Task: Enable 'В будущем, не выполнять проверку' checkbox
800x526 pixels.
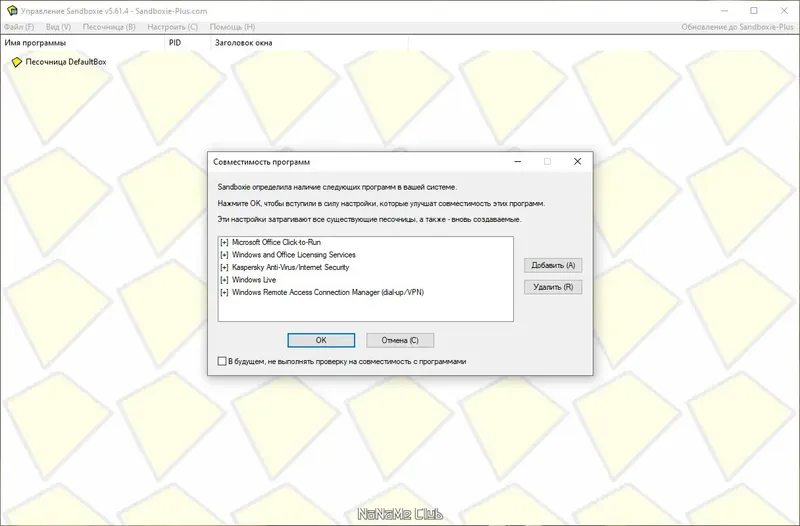Action: pyautogui.click(x=222, y=361)
